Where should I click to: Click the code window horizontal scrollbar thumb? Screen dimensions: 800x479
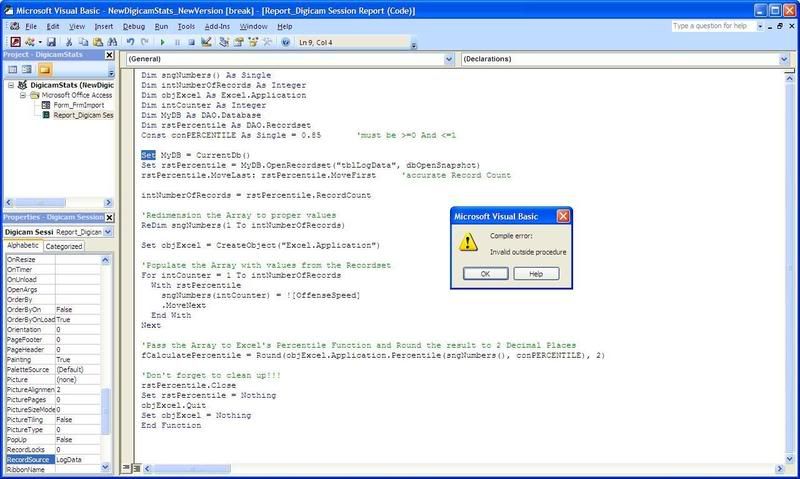point(192,468)
